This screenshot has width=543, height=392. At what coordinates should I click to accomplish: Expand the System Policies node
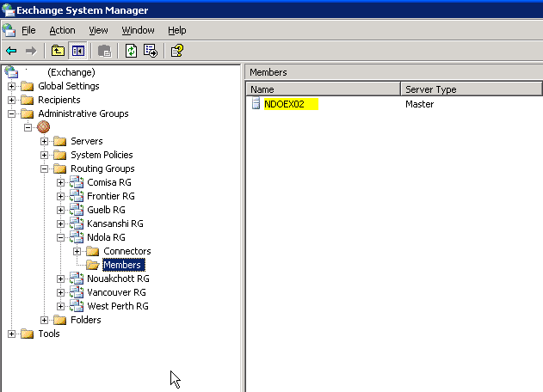pos(44,155)
